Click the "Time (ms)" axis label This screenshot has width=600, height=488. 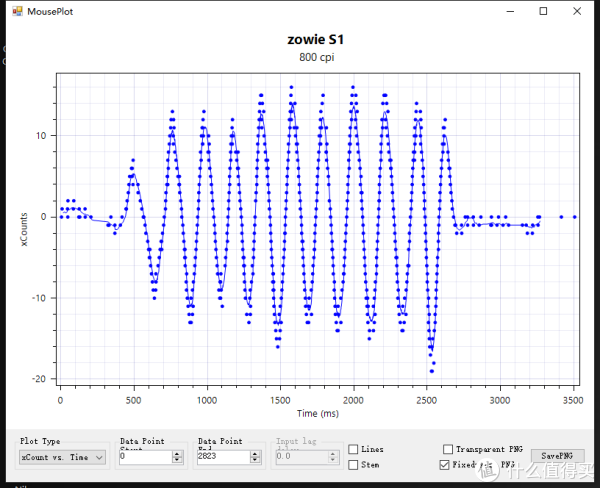[318, 413]
